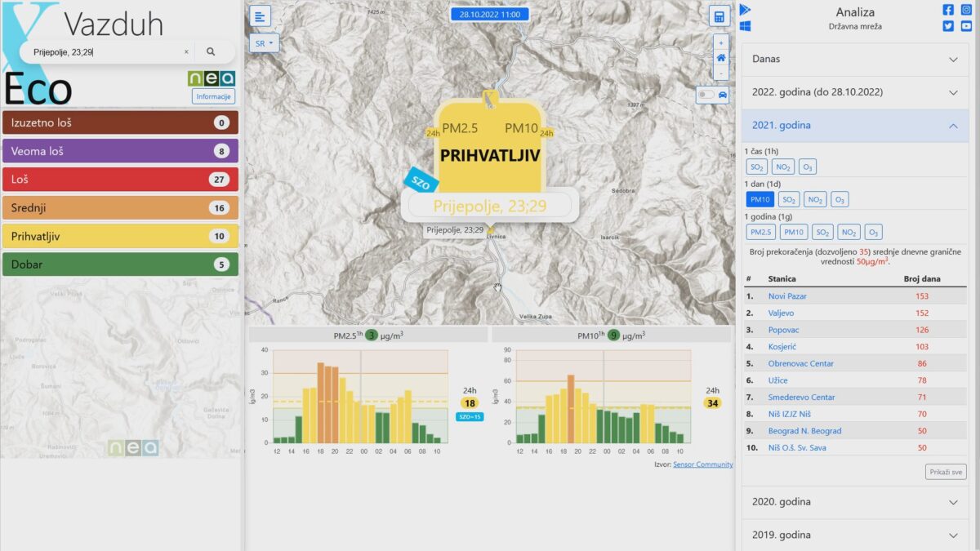Viewport: 980px width, 551px height.
Task: Select the red Loš category bar
Action: point(121,180)
